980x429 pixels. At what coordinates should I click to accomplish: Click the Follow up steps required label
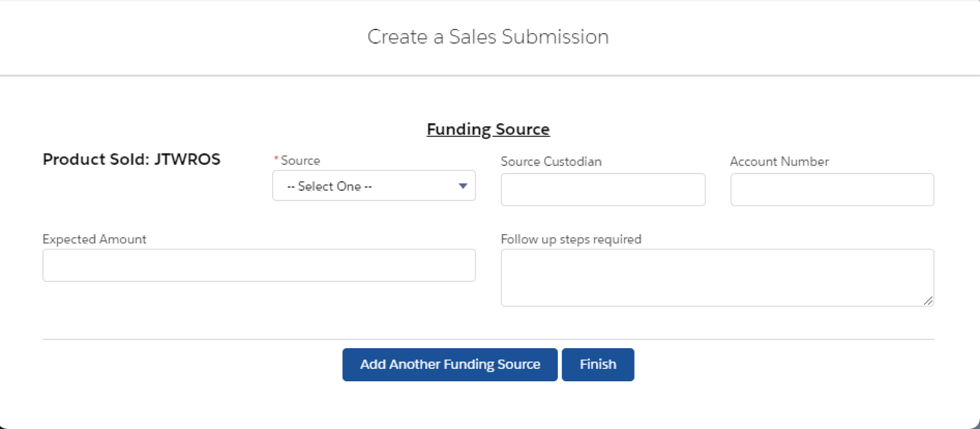(x=571, y=240)
